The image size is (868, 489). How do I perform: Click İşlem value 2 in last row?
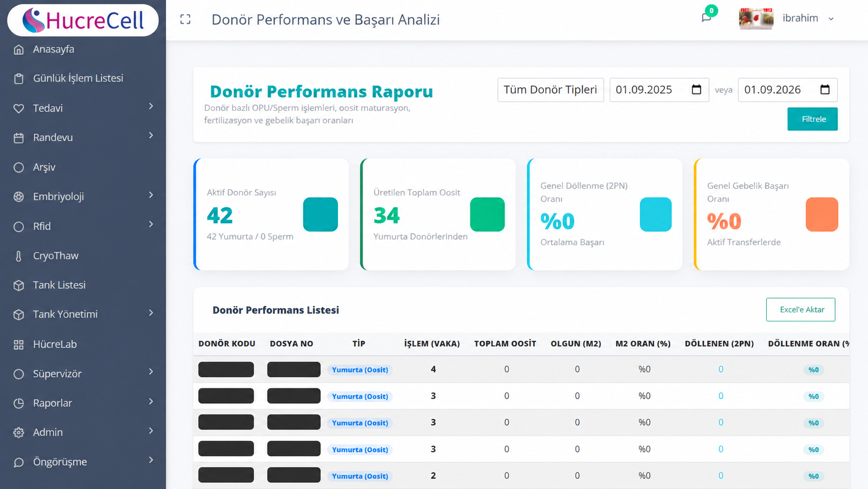[433, 476]
